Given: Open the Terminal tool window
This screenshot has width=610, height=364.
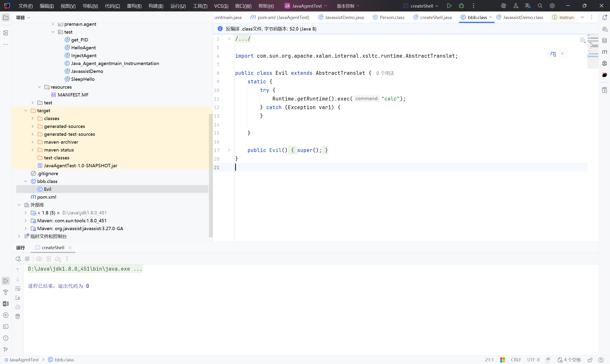Looking at the screenshot, I should coord(6,327).
